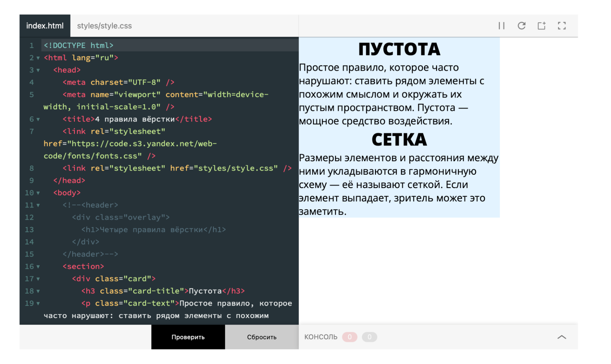Screen dimensions: 611x364
Task: Enter fullscreen preview mode
Action: tap(562, 26)
